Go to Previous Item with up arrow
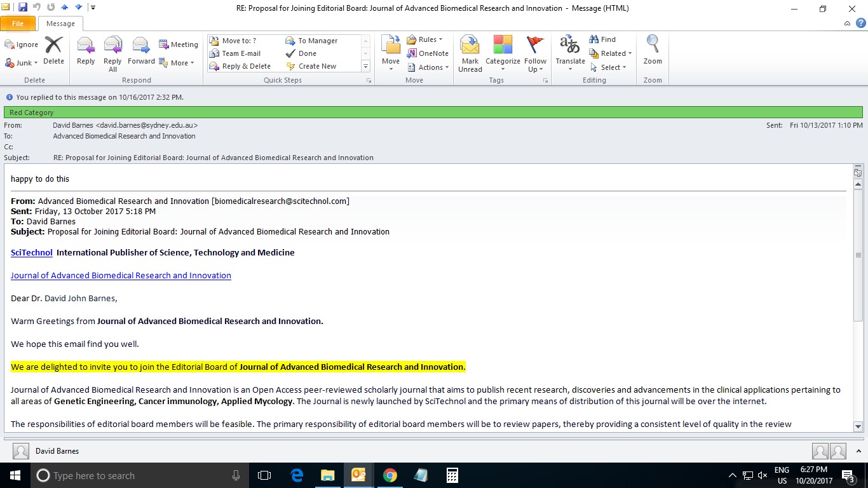The width and height of the screenshot is (868, 488). pyautogui.click(x=64, y=8)
